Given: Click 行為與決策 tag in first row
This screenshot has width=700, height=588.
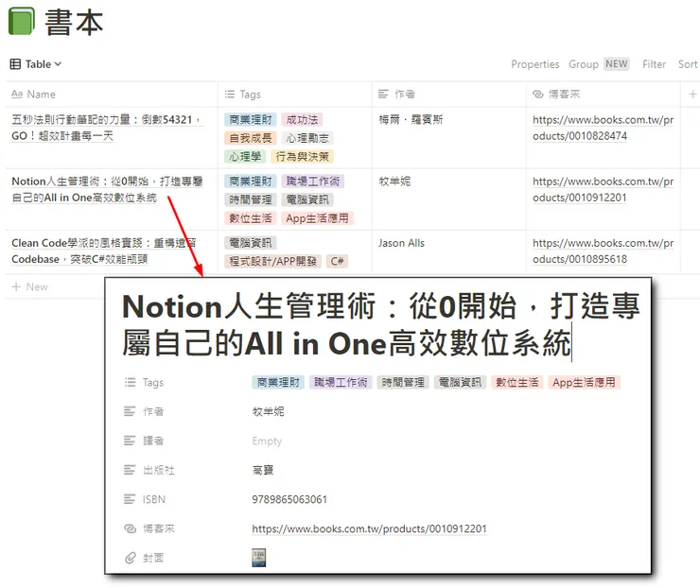Looking at the screenshot, I should tap(302, 157).
